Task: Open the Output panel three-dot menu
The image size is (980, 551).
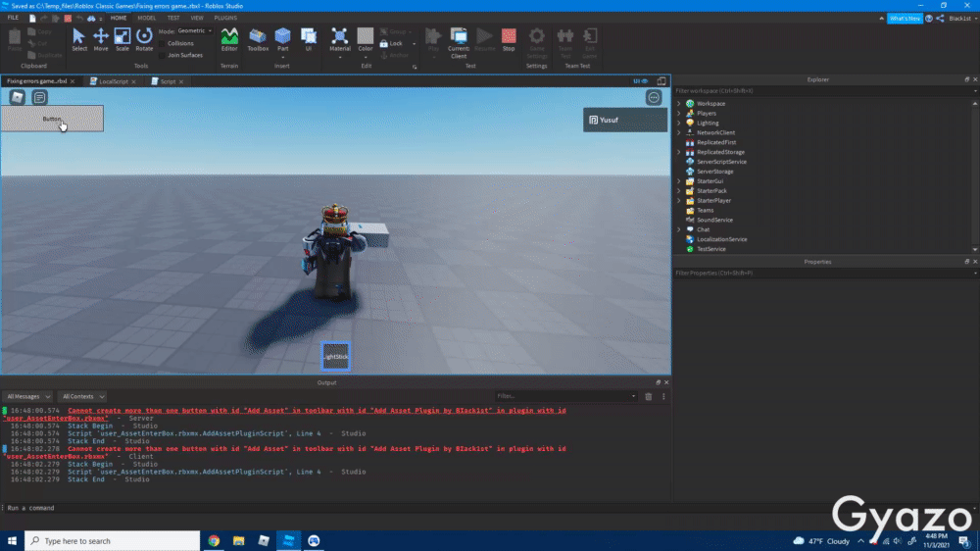Action: (663, 396)
